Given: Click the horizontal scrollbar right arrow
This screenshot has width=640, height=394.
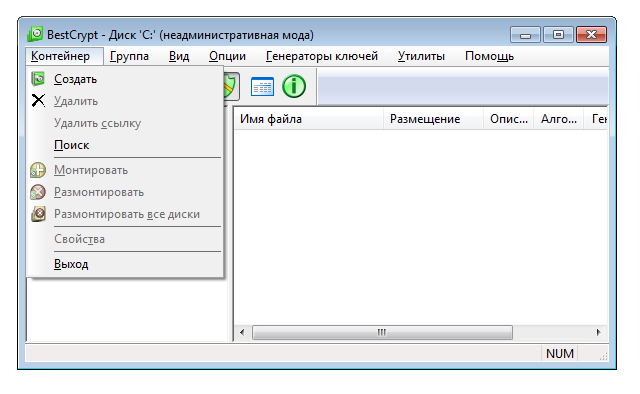Looking at the screenshot, I should [x=599, y=332].
